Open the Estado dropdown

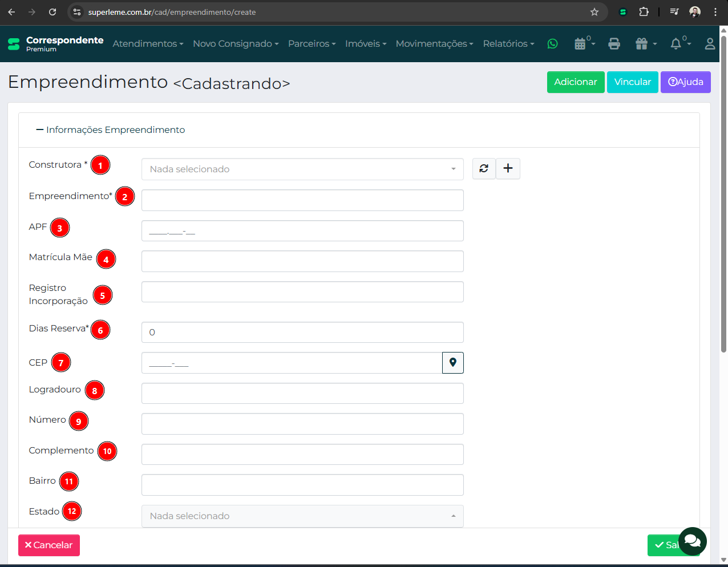302,516
